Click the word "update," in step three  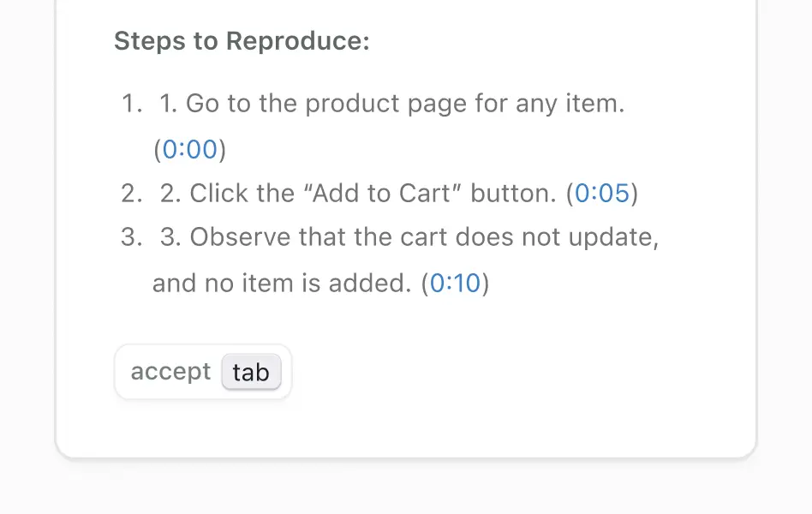[613, 238]
